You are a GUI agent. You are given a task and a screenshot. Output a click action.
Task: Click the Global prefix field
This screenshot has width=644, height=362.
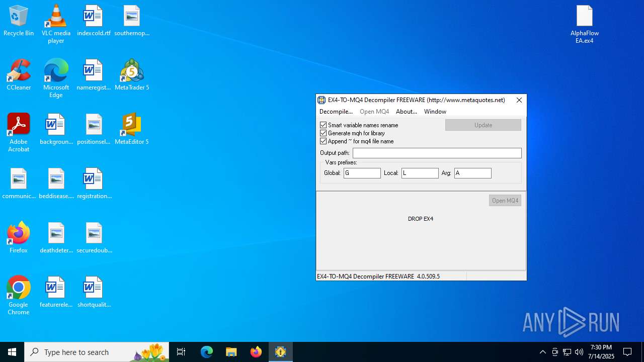point(362,173)
